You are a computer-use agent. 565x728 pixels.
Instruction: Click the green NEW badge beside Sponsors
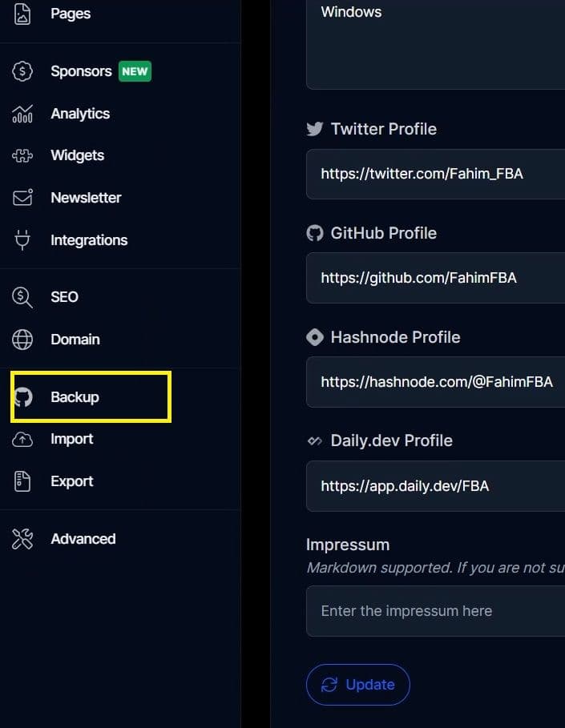135,71
